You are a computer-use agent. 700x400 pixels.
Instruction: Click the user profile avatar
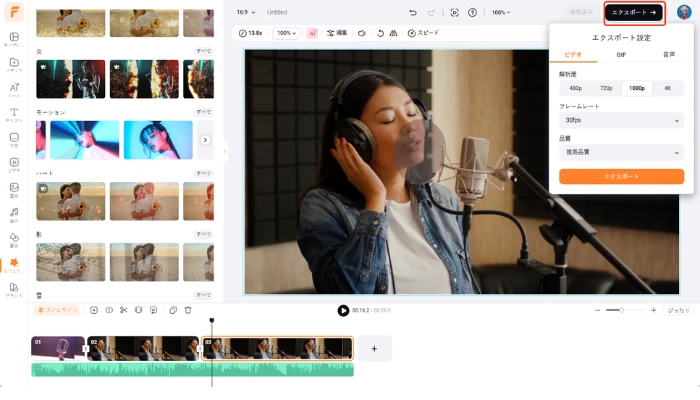pyautogui.click(x=684, y=12)
